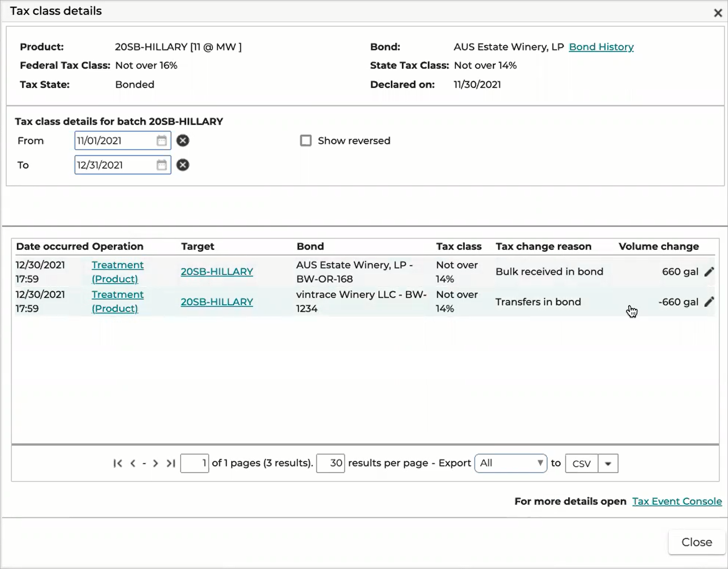Viewport: 728px width, 569px height.
Task: Enable the Show reversed checkbox
Action: tap(306, 141)
